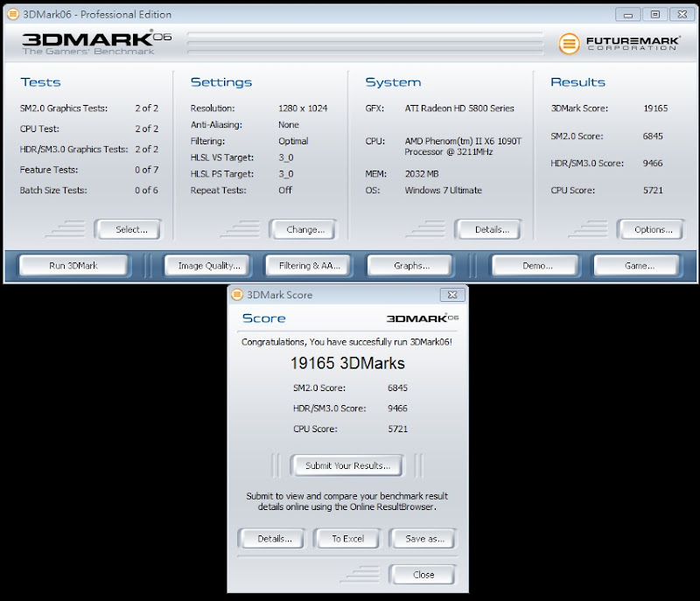Close the 3DMark06 main window
This screenshot has height=601, width=700.
(x=682, y=15)
